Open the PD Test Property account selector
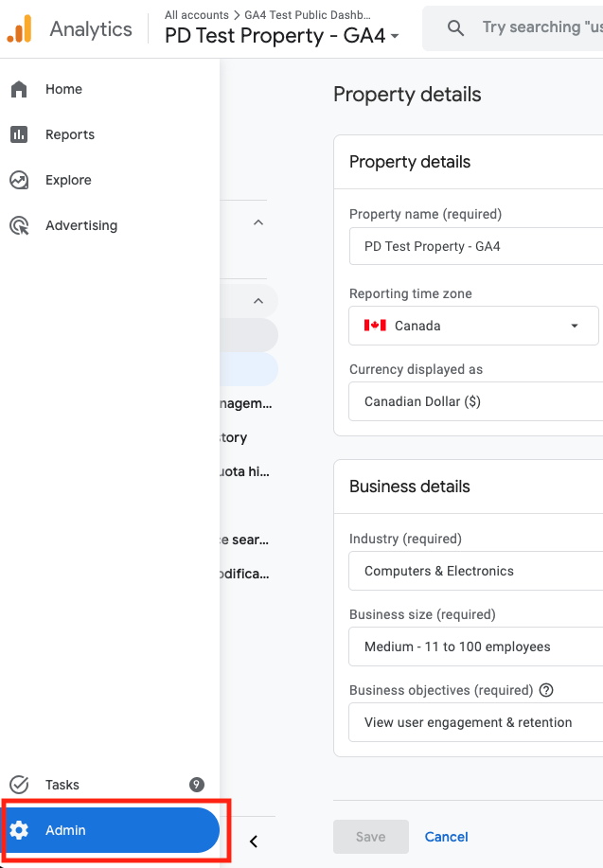This screenshot has width=603, height=868. 282,35
